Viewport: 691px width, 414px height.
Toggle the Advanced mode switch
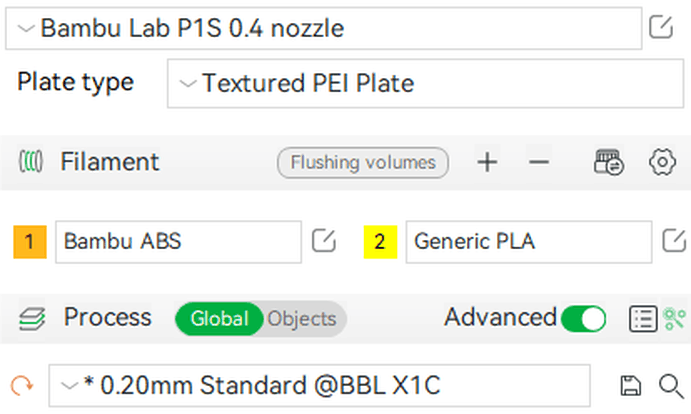[x=583, y=318]
